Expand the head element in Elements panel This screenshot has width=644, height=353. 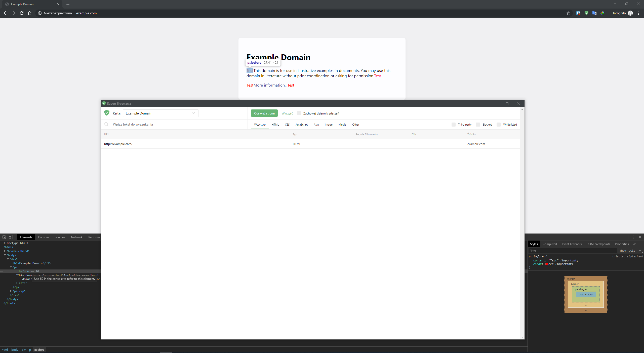[5, 251]
